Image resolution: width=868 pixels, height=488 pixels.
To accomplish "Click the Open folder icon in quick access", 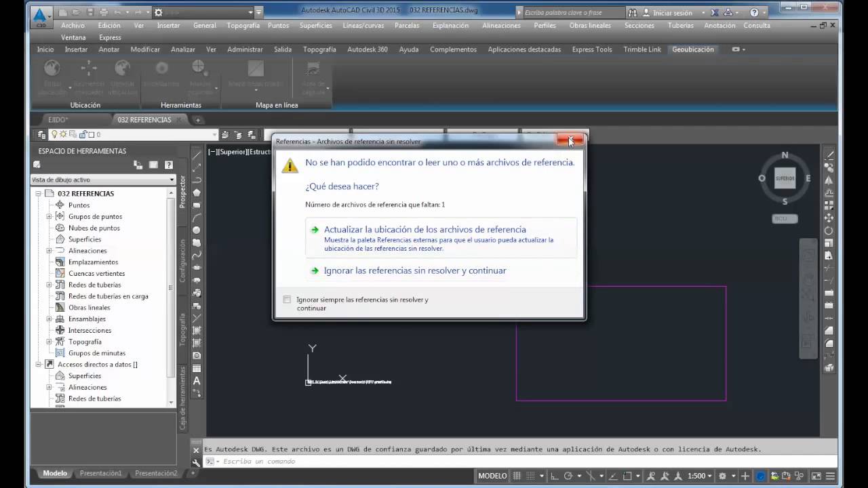I will point(76,12).
